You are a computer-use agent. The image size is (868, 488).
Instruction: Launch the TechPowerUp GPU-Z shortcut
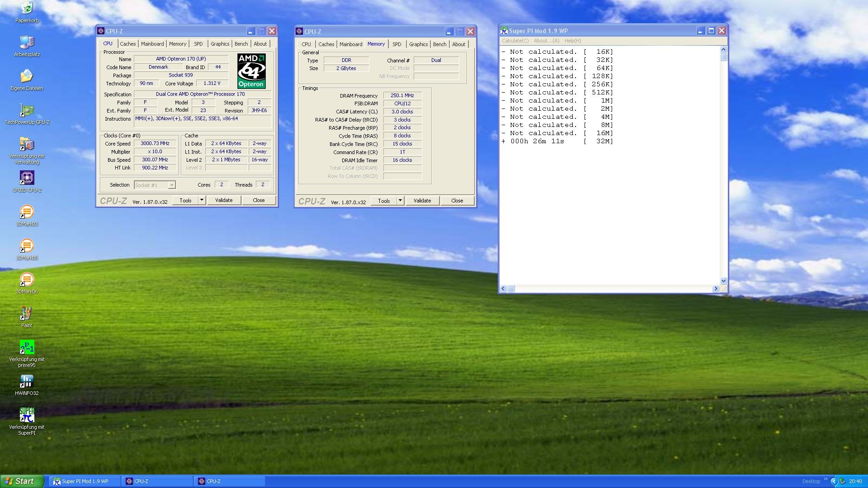tap(27, 110)
